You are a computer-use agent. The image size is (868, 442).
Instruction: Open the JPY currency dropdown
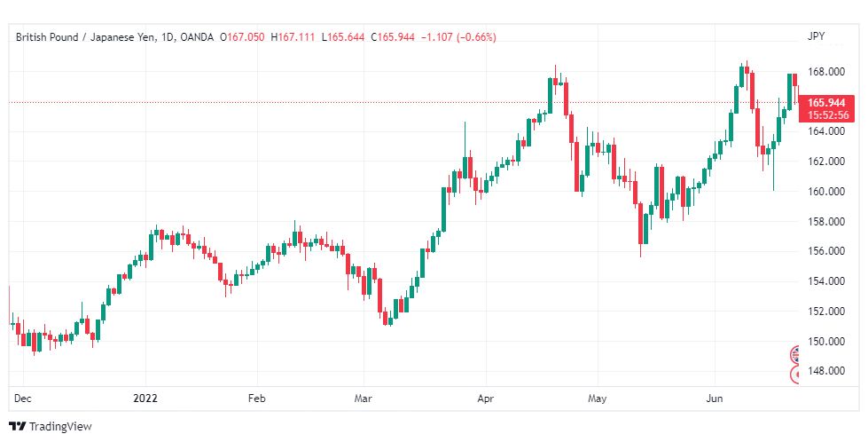tap(816, 36)
